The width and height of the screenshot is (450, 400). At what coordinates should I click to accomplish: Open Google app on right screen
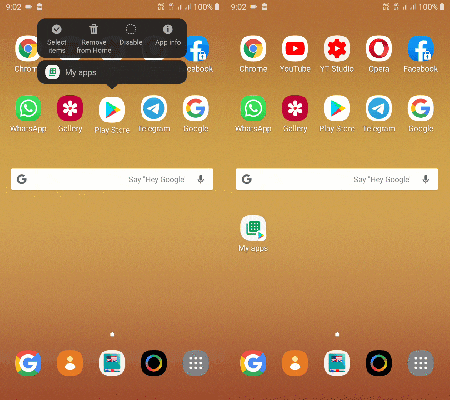(x=421, y=108)
